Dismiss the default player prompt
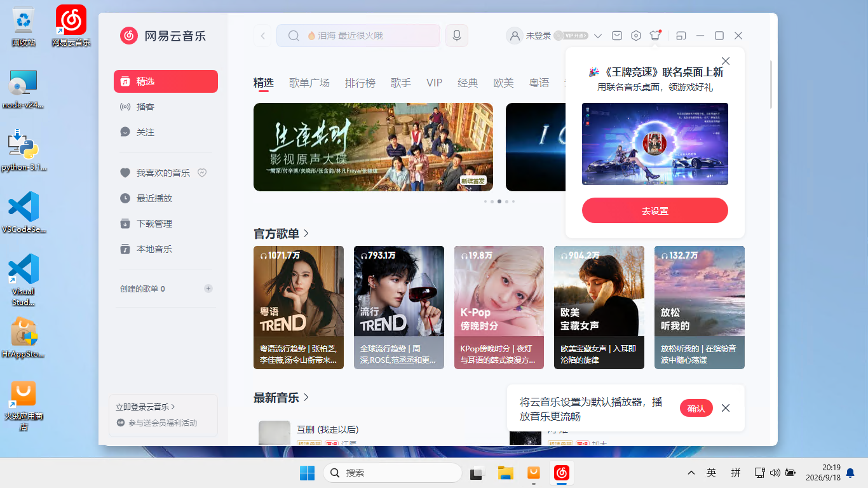Image resolution: width=868 pixels, height=488 pixels. pos(726,408)
